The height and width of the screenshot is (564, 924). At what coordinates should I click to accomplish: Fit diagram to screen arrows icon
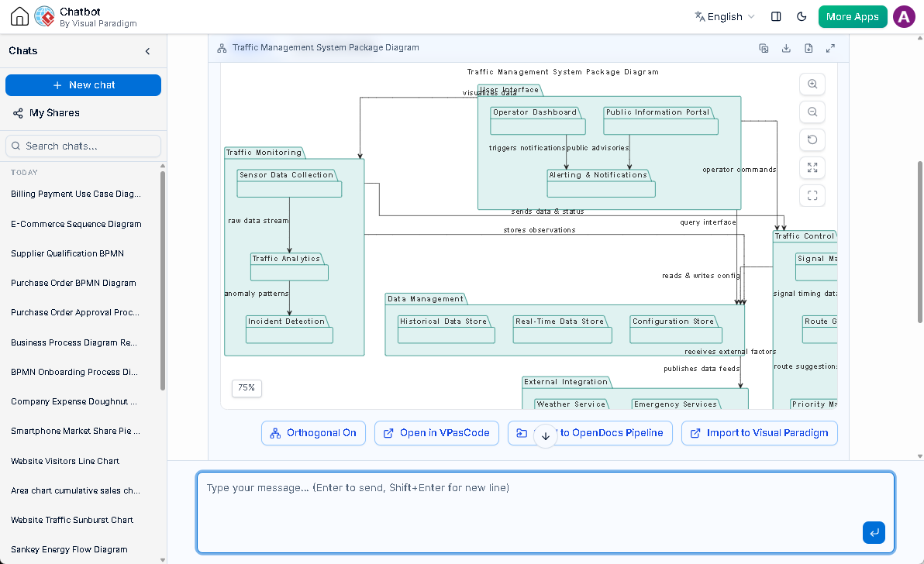pyautogui.click(x=812, y=168)
